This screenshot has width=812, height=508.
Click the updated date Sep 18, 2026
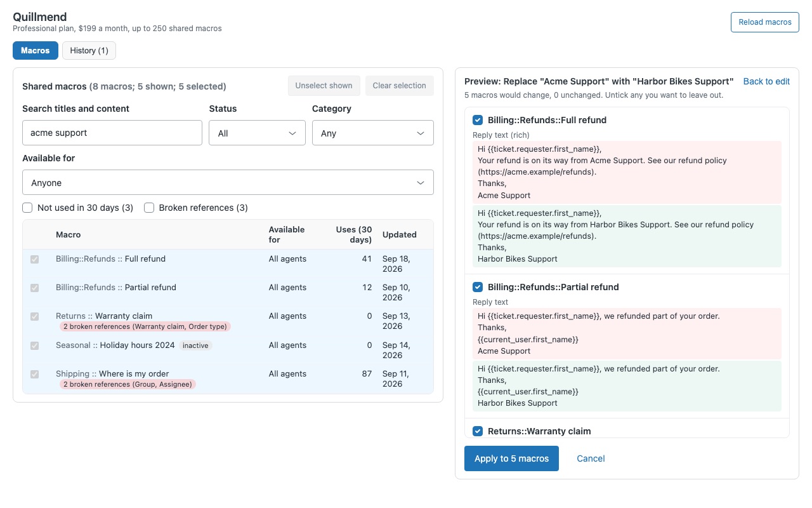click(396, 264)
